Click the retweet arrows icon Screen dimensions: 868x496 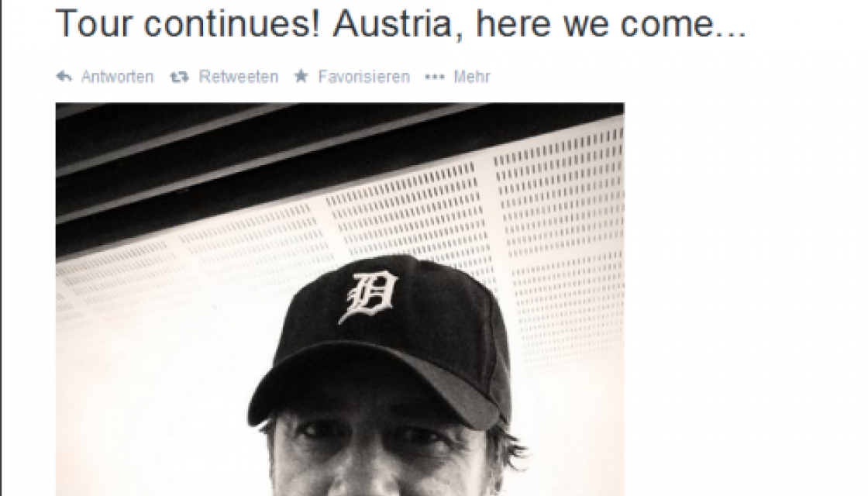click(179, 77)
